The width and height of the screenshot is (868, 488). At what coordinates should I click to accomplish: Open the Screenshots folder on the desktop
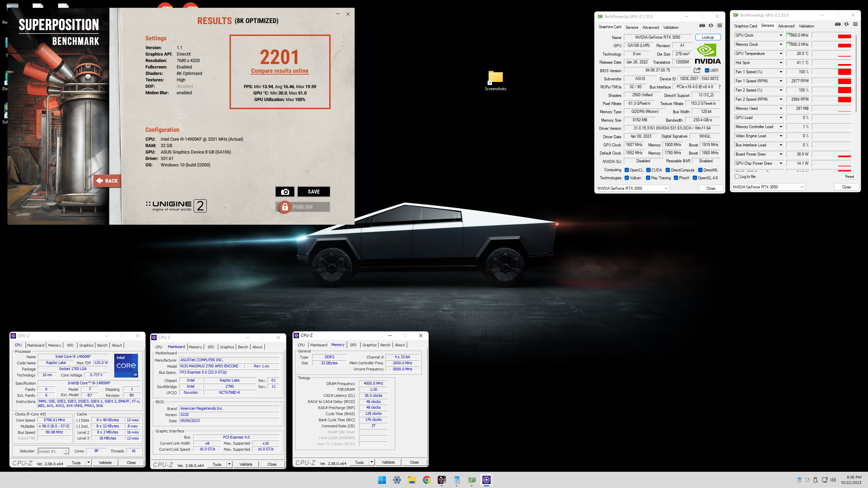(495, 81)
